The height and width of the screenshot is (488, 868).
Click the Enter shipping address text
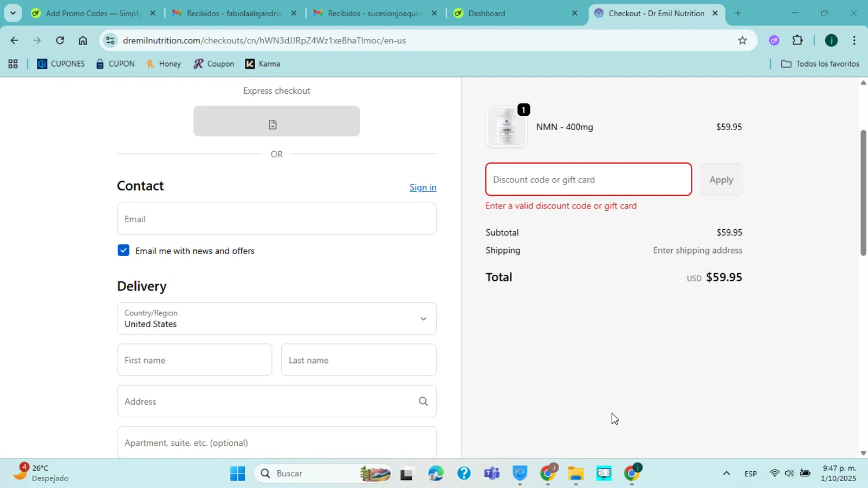pyautogui.click(x=697, y=251)
